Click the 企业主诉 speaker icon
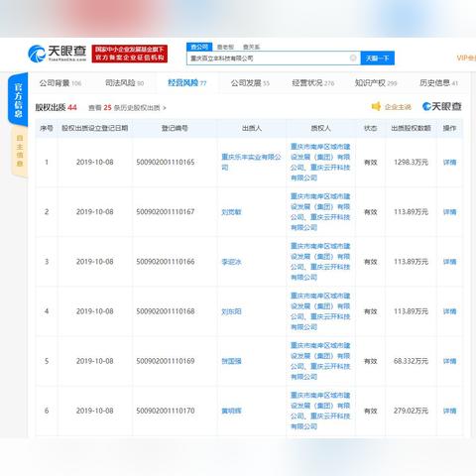This screenshot has height=476, width=476. pos(376,106)
